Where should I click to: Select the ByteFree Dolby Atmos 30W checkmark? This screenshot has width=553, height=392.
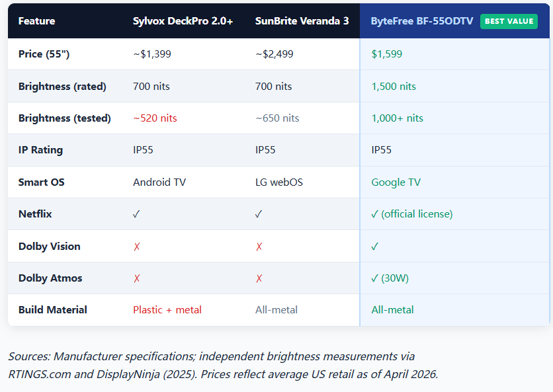point(390,278)
